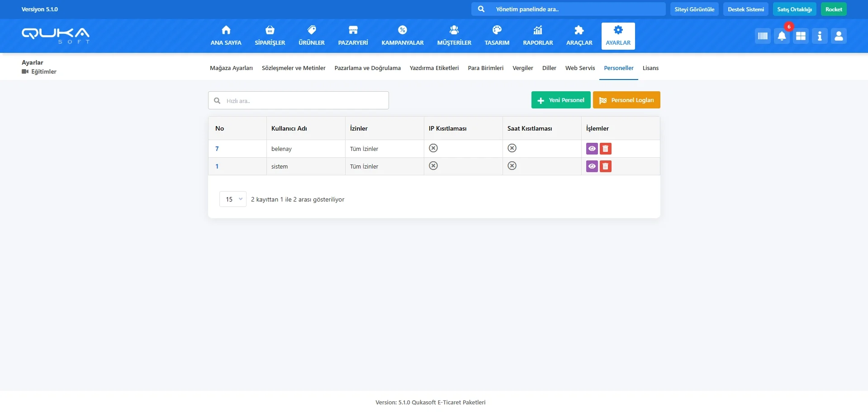Viewport: 868px width, 413px height.
Task: Go to Ana Sayfa home icon
Action: [226, 36]
